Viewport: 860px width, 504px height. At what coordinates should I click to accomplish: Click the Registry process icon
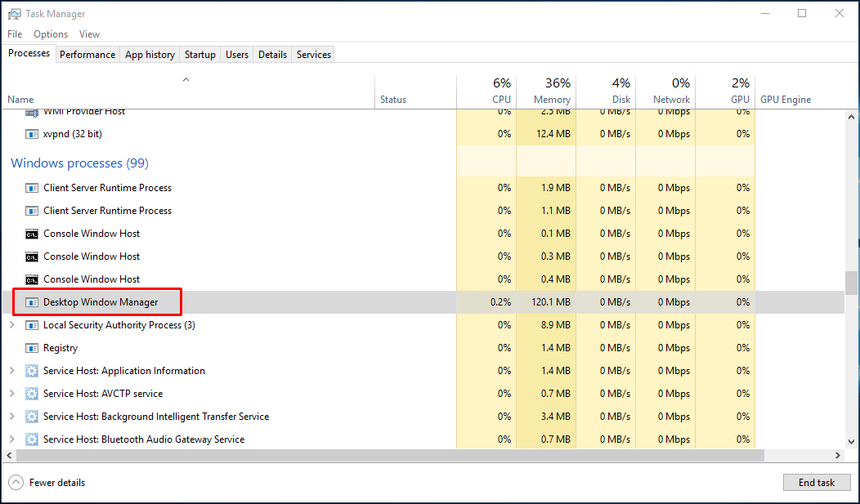point(32,348)
